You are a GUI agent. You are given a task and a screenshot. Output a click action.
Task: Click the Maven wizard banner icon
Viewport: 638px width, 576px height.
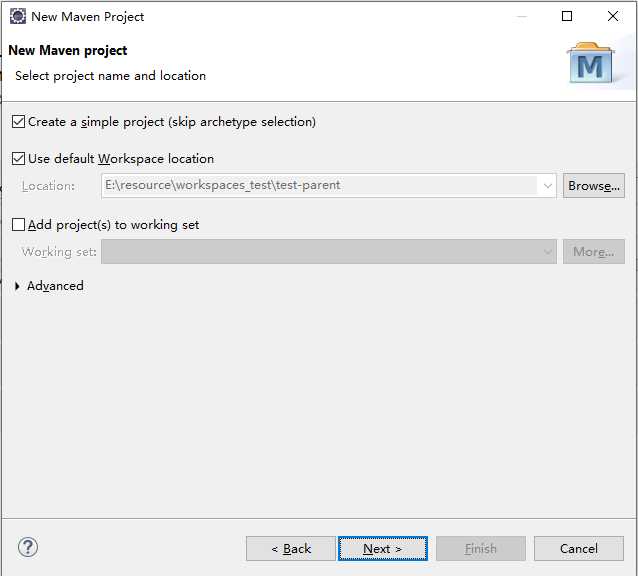coord(593,64)
